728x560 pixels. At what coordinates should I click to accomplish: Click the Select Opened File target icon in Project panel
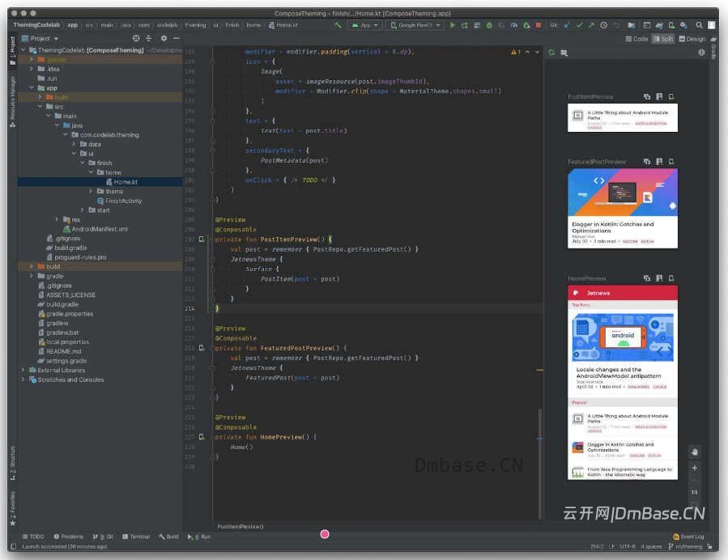click(135, 38)
